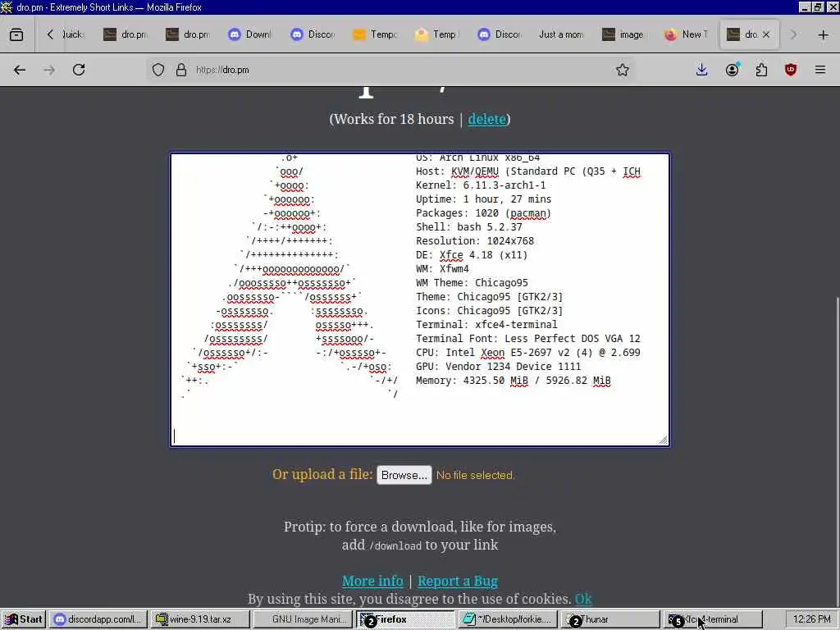The image size is (840, 630).
Task: Click 'Kernel: 6.11.3-arch1-1' line
Action: click(481, 185)
